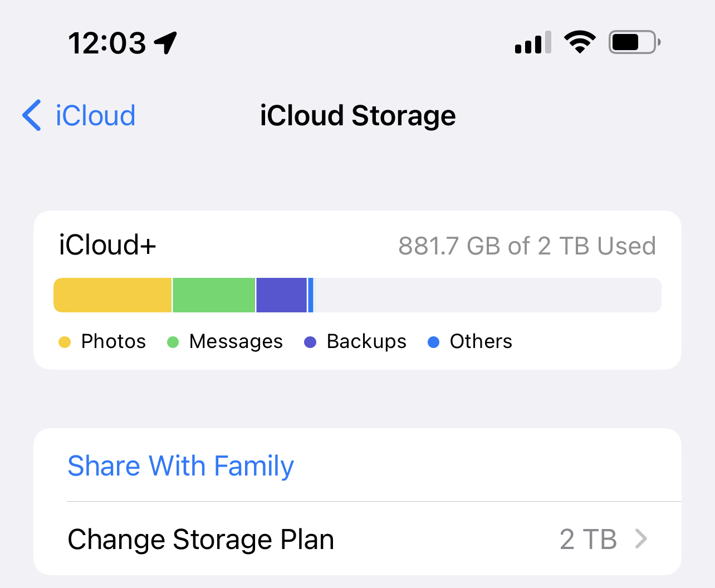Tap the cellular signal bars icon

tap(533, 42)
